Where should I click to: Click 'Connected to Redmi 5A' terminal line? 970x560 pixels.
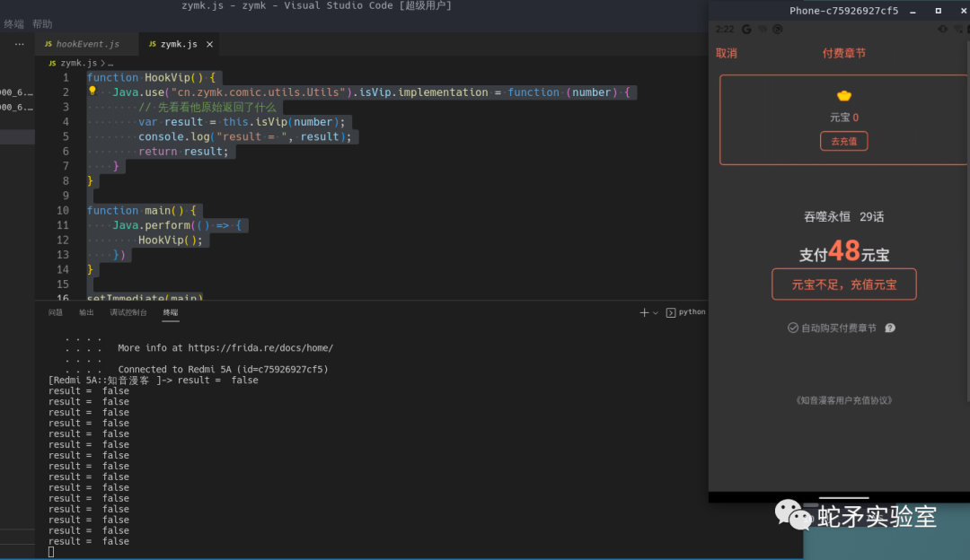click(224, 370)
